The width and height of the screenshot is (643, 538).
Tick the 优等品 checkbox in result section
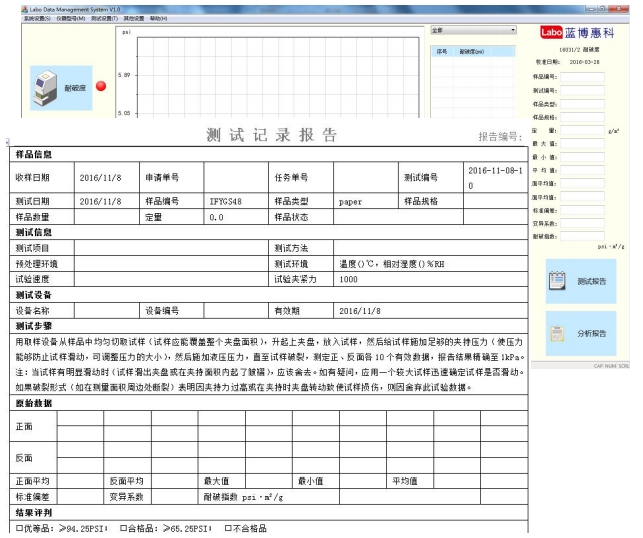(19, 528)
